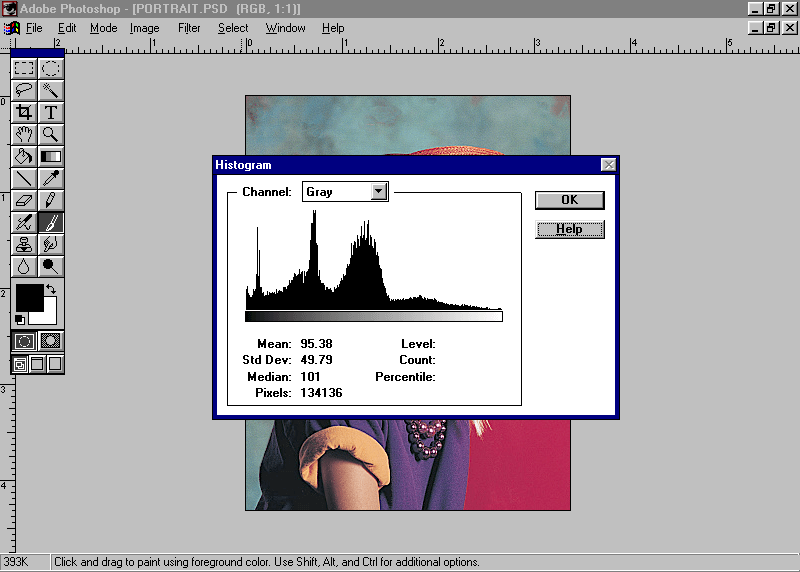Open the Filter menu
Image resolution: width=800 pixels, height=572 pixels.
189,28
